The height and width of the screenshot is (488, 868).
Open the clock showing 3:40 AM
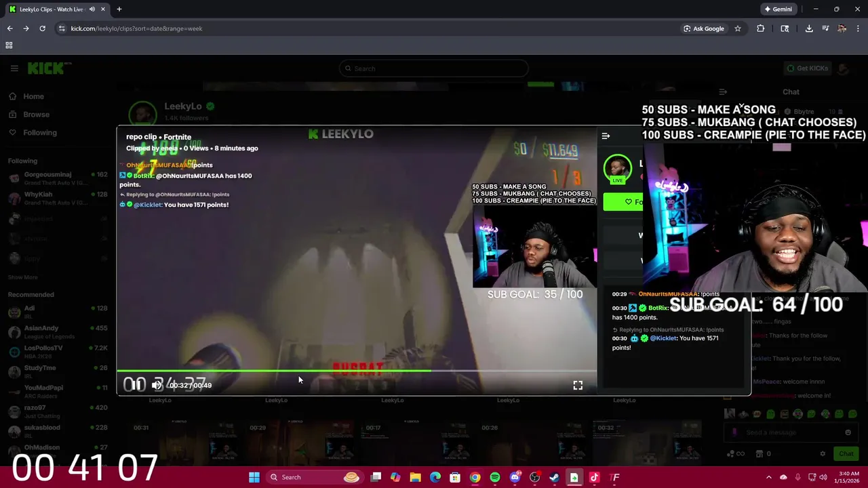click(x=848, y=477)
